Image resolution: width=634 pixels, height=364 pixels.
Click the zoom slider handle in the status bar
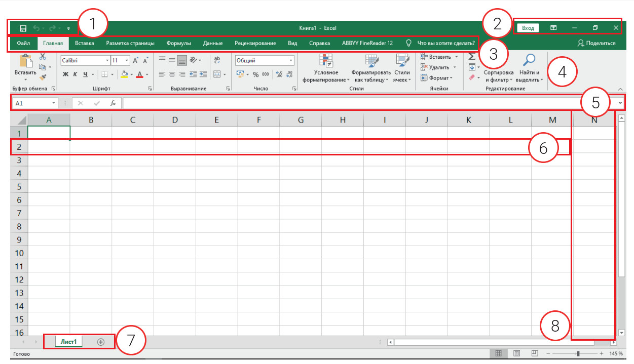[578, 353]
